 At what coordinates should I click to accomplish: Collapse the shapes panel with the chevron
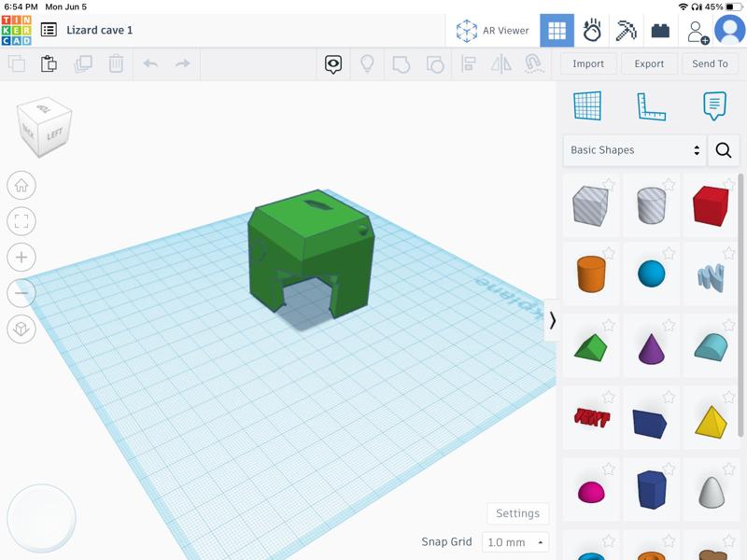coord(552,320)
